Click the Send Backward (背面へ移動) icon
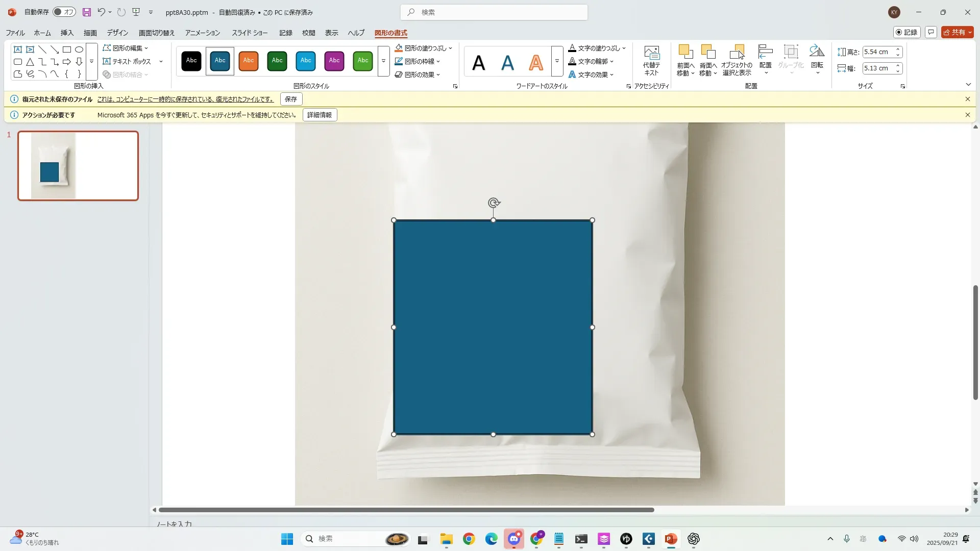This screenshot has height=551, width=980. click(x=708, y=52)
